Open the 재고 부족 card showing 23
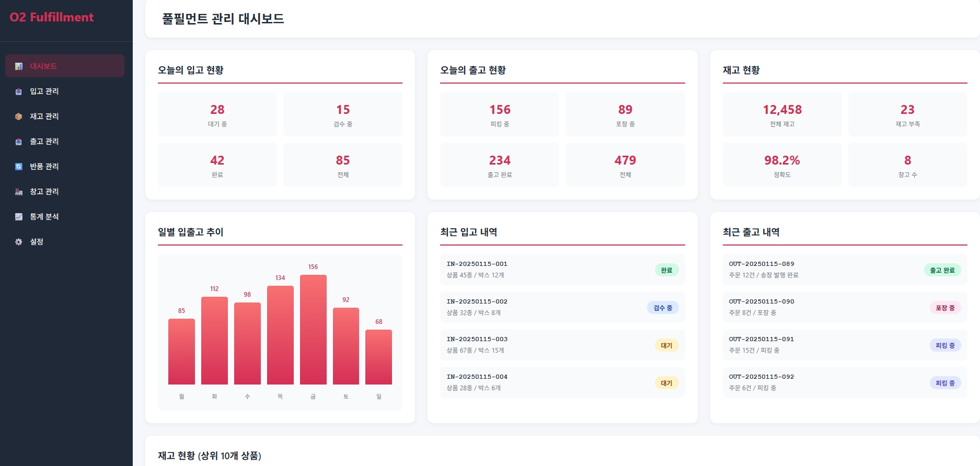The image size is (980, 466). tap(907, 114)
